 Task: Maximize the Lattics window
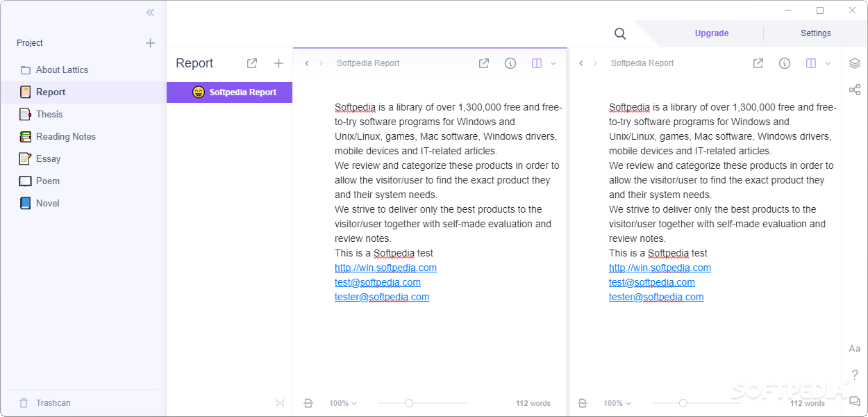click(820, 10)
